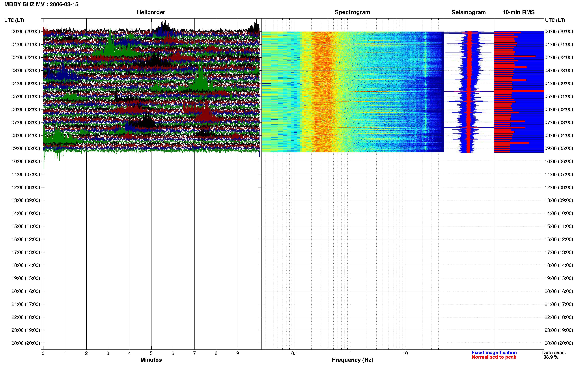The height and width of the screenshot is (368, 588).
Task: Click the right '01:00 (21:00)' time label
Action: click(559, 45)
